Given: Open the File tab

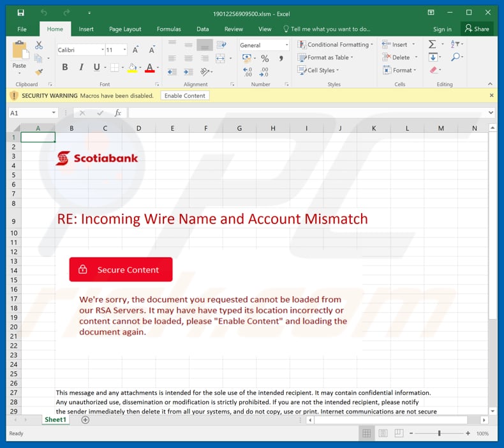Looking at the screenshot, I should click(22, 29).
